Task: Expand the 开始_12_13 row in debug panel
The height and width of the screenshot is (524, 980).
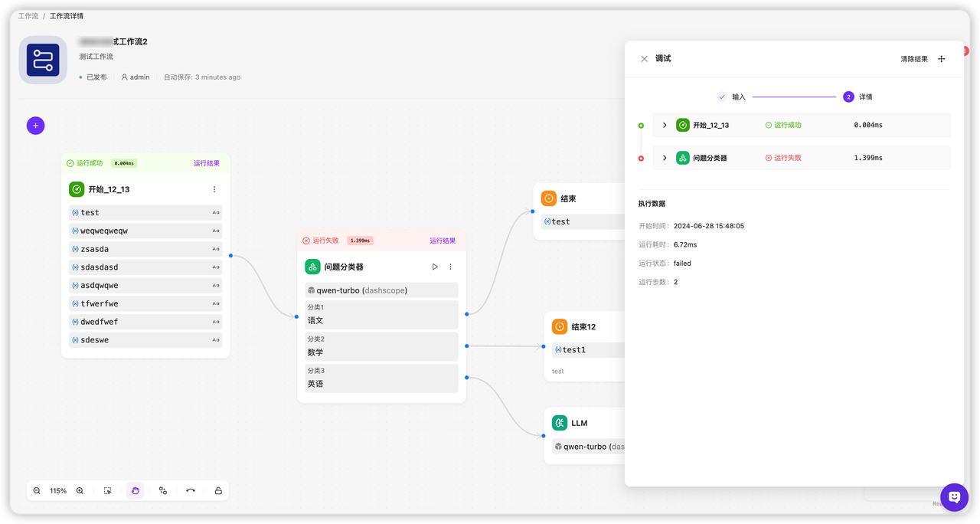Action: point(665,125)
